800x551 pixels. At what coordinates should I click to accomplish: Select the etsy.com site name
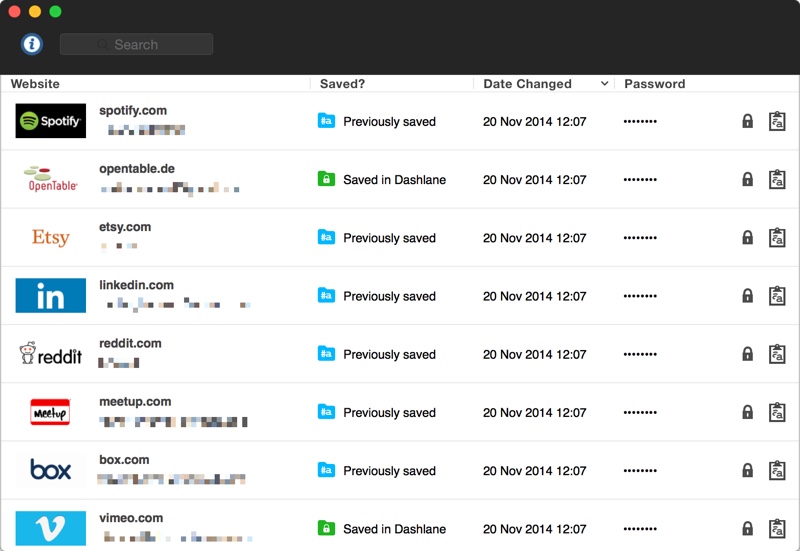pos(125,227)
